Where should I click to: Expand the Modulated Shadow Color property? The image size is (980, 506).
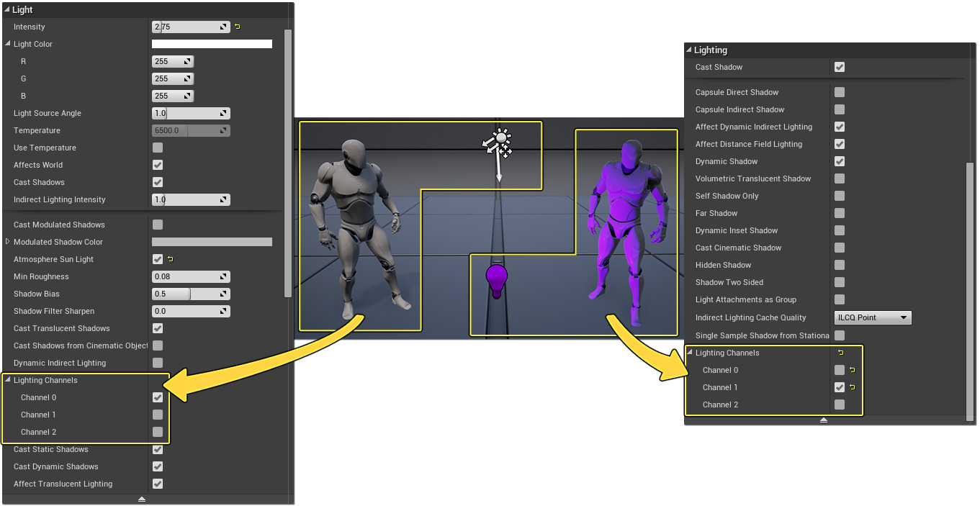(x=8, y=242)
